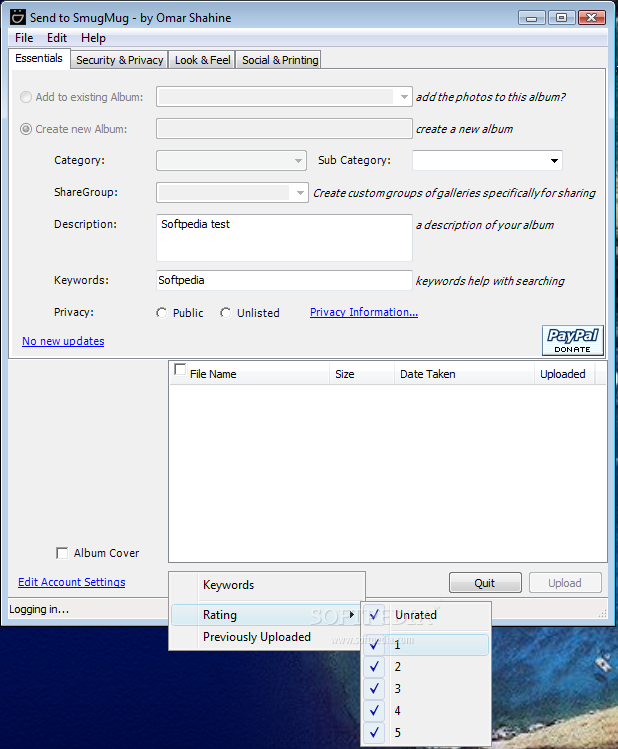Click the new album name field
The image size is (618, 749).
[x=284, y=129]
